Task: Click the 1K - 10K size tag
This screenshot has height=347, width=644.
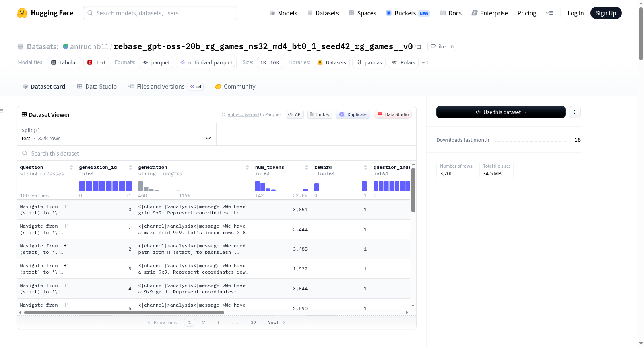Action: coord(270,62)
